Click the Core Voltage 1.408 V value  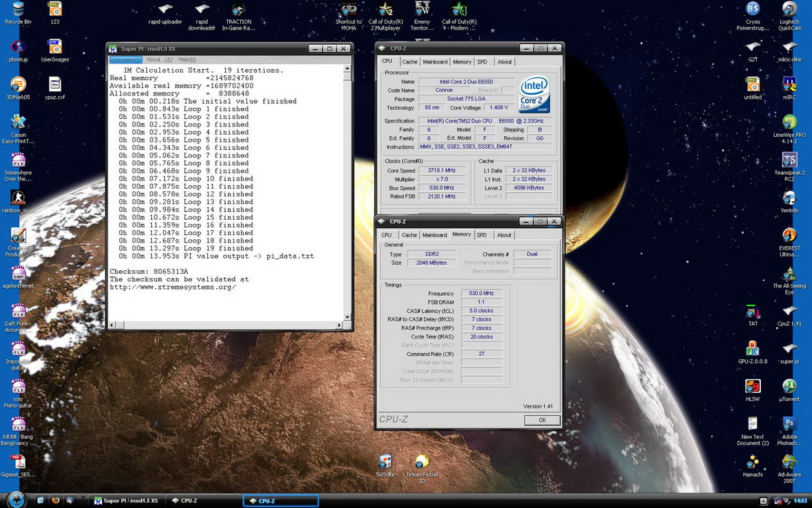(499, 108)
